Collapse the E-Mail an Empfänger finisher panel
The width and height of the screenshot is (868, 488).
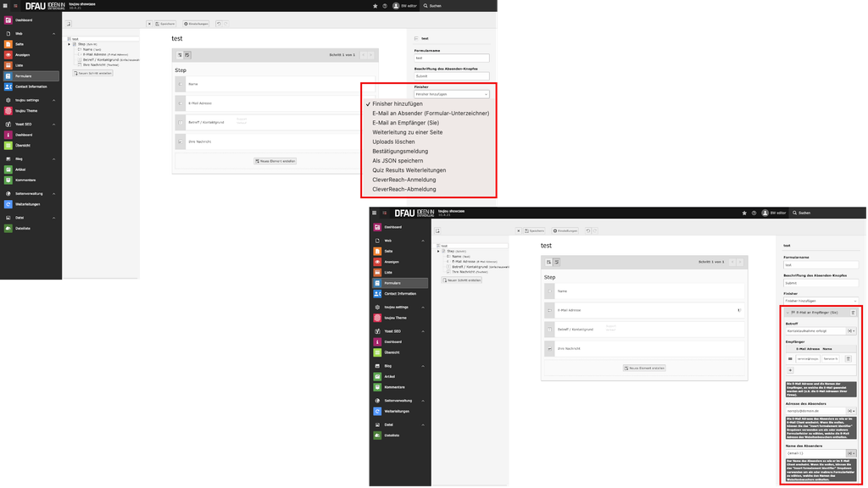[787, 313]
